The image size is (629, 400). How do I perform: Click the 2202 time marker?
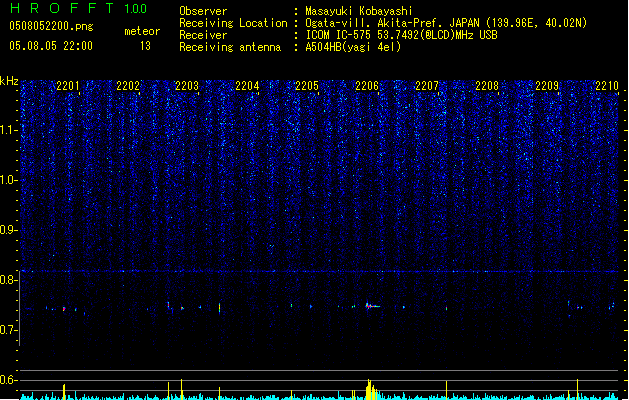pos(128,86)
